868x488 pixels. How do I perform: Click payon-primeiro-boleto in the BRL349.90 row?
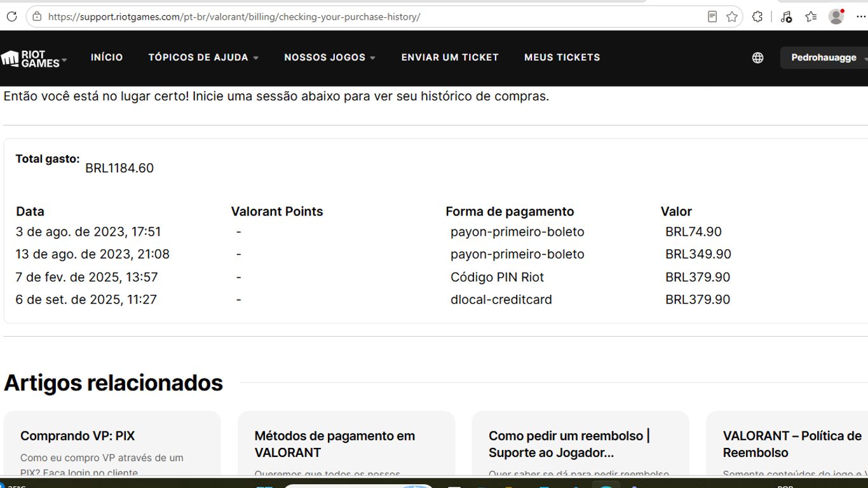517,254
